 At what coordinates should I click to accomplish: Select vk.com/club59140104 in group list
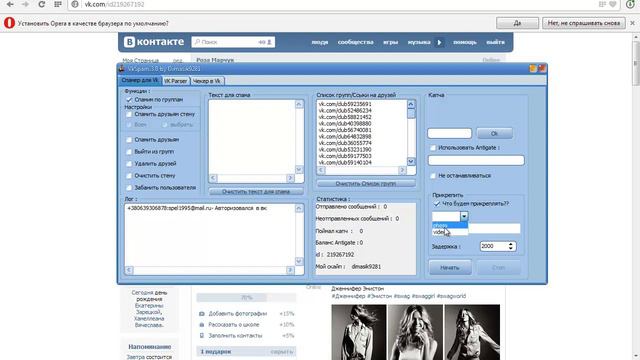pyautogui.click(x=345, y=162)
